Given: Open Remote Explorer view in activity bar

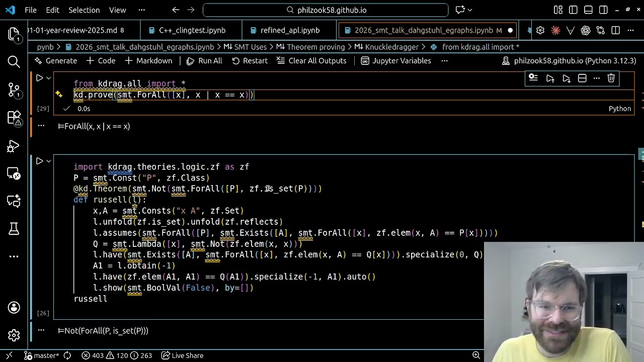Looking at the screenshot, I should (x=14, y=173).
